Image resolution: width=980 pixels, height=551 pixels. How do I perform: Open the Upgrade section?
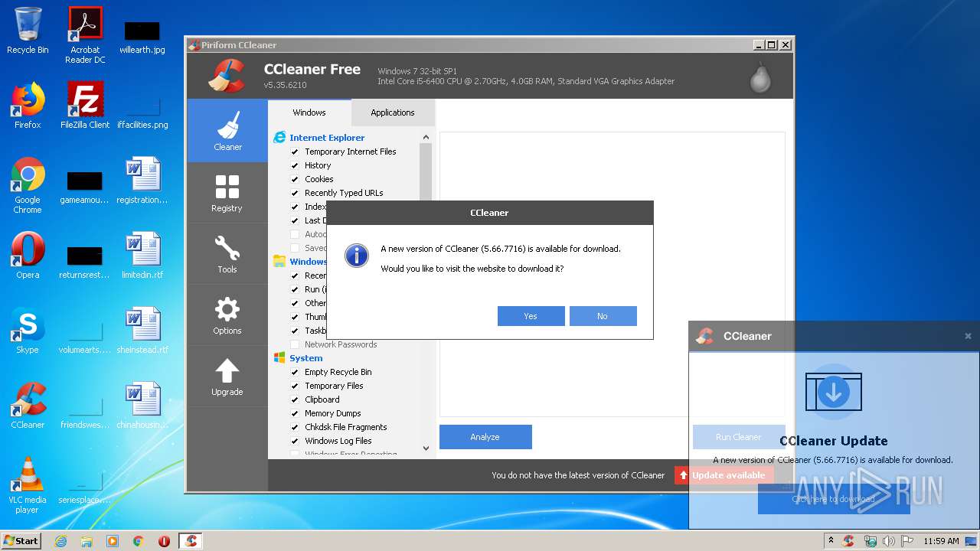click(x=227, y=376)
